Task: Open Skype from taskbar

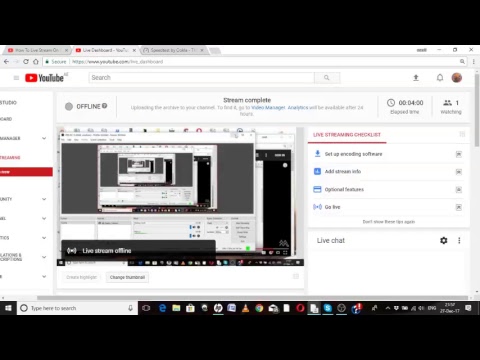Action: point(328,308)
